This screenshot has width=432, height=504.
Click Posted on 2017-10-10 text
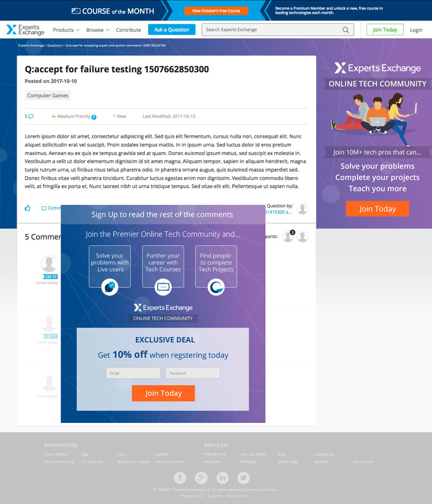coord(51,81)
